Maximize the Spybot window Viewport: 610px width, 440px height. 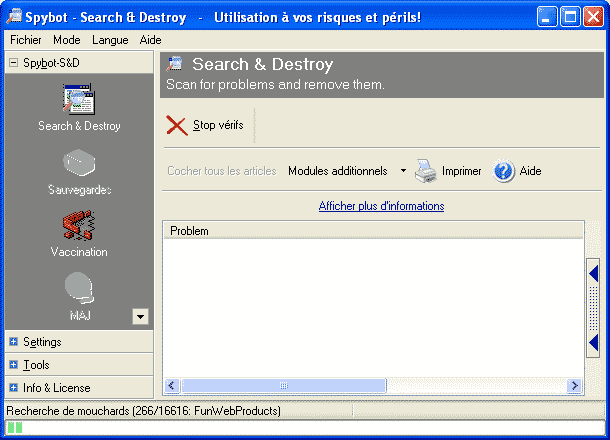tap(570, 17)
